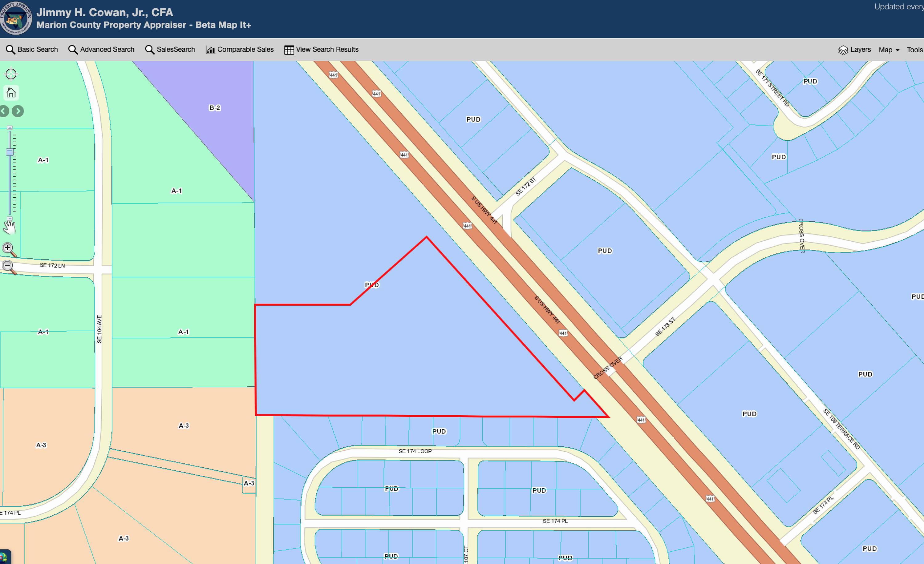Viewport: 924px width, 564px height.
Task: Click the locate crosshair icon
Action: click(x=11, y=74)
